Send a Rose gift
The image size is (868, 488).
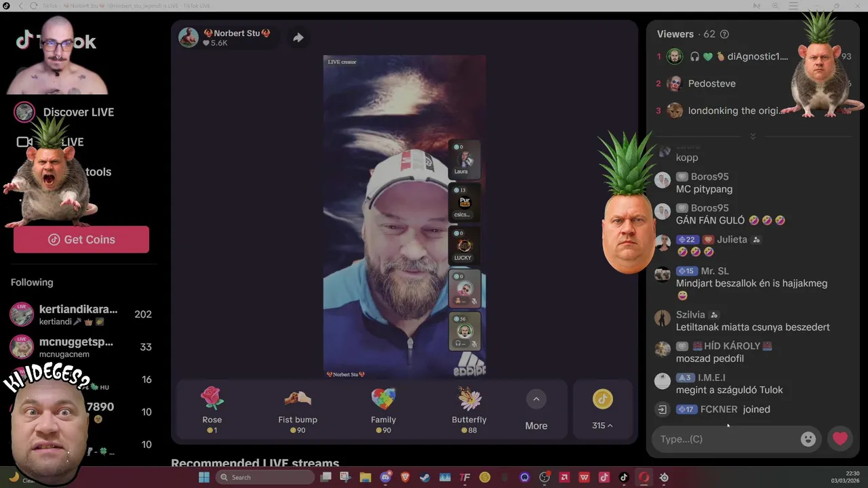pyautogui.click(x=212, y=409)
